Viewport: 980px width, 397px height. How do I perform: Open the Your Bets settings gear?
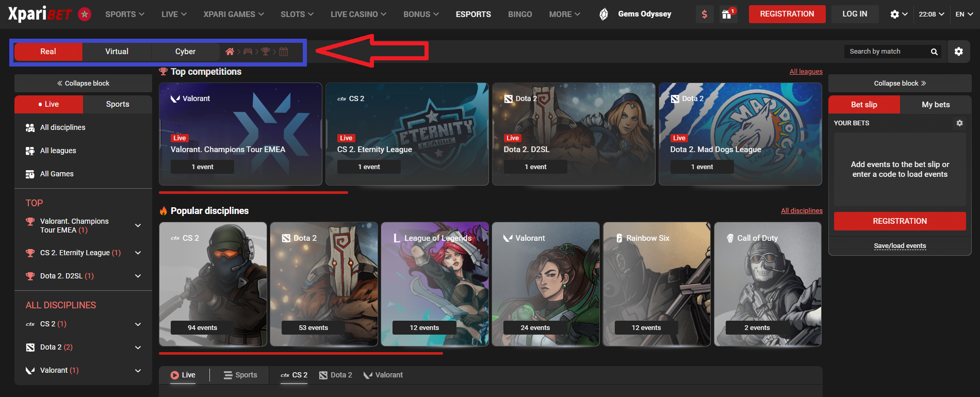(x=959, y=123)
